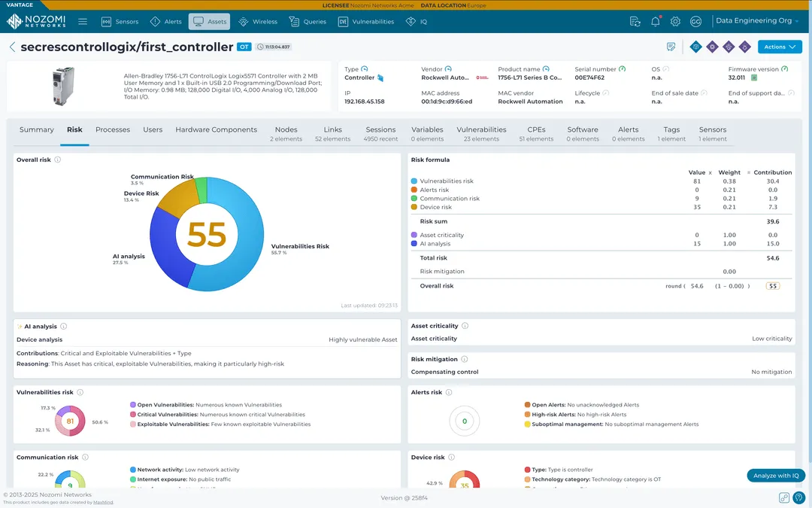Switch to the Software tab
Screen dimensions: 812x508
(x=583, y=134)
